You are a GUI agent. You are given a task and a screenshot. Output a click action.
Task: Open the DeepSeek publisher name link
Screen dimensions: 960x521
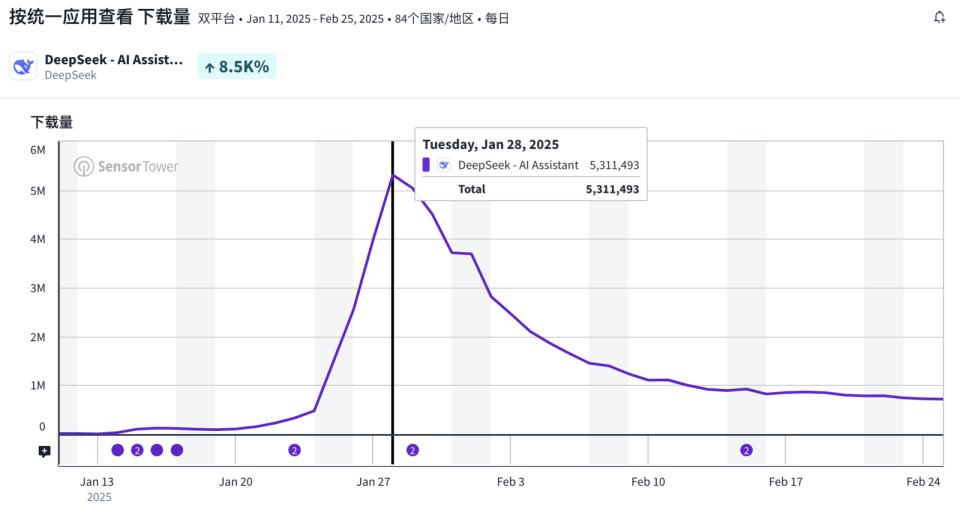[70, 75]
